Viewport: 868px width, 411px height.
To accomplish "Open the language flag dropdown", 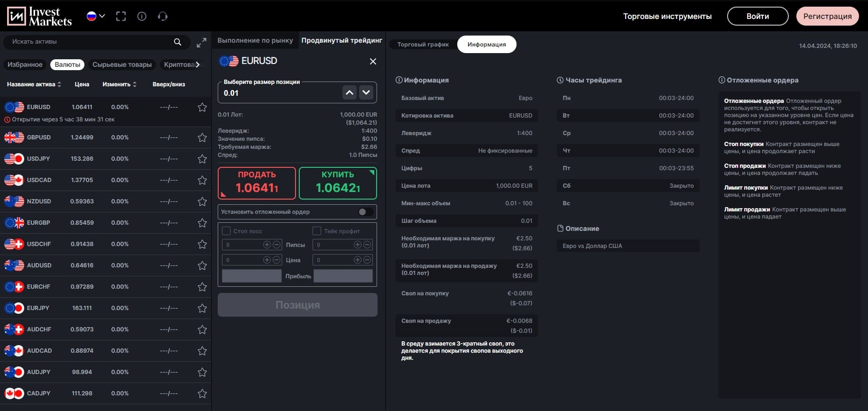I will pos(96,16).
